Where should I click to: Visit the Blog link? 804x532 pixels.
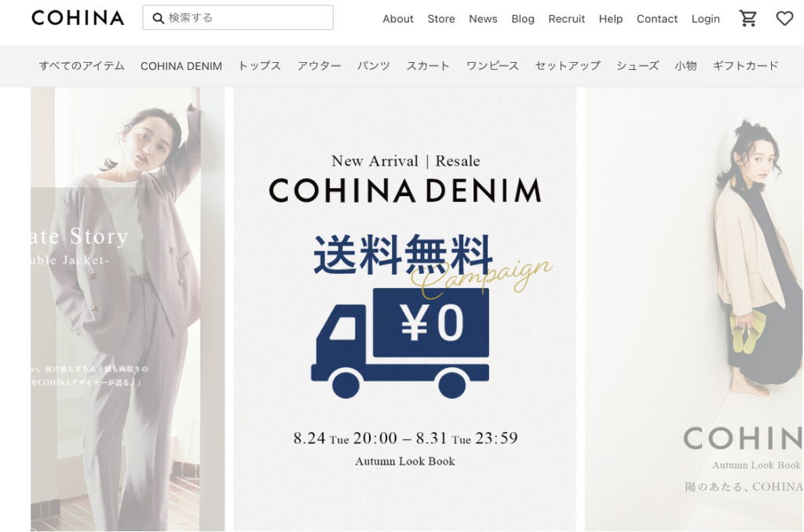(x=523, y=19)
